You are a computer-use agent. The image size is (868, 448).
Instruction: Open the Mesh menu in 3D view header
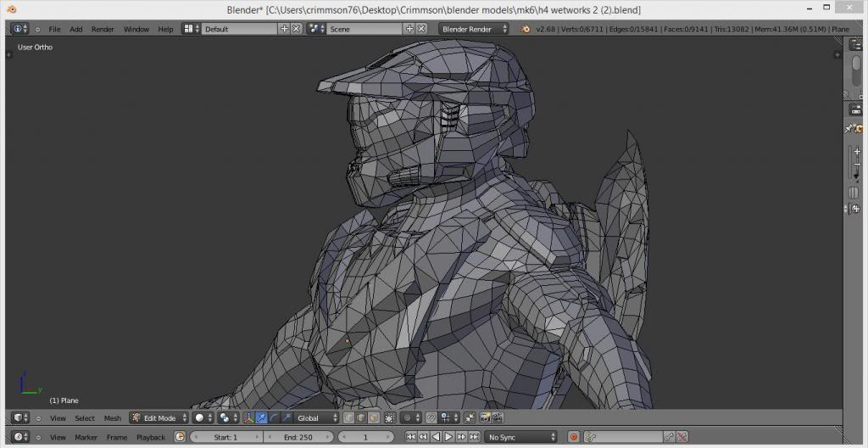tap(113, 418)
